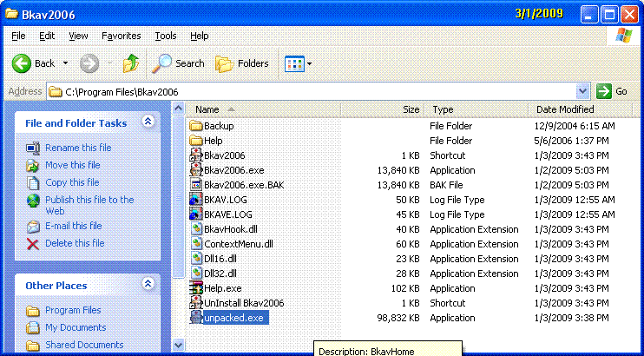The height and width of the screenshot is (356, 644).
Task: Click the Copy this file icon
Action: coord(33,182)
